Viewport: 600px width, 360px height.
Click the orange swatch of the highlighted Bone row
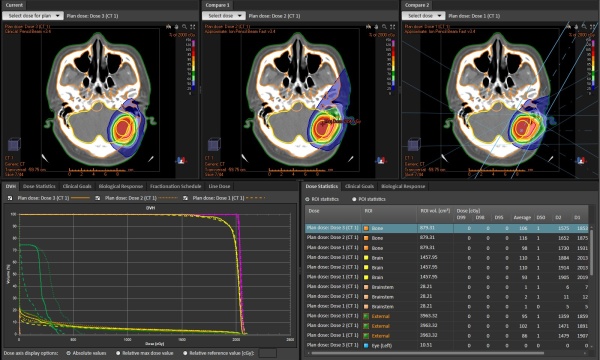[x=366, y=228]
